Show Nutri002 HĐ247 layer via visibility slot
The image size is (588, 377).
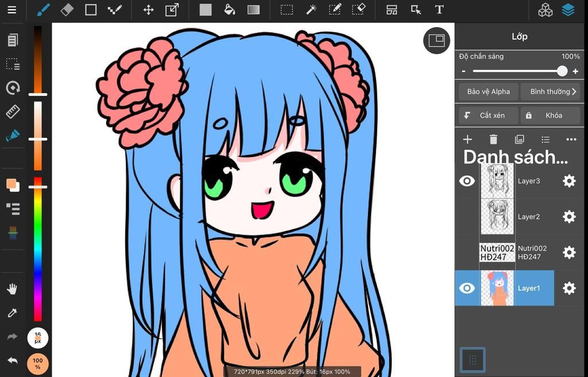click(467, 252)
